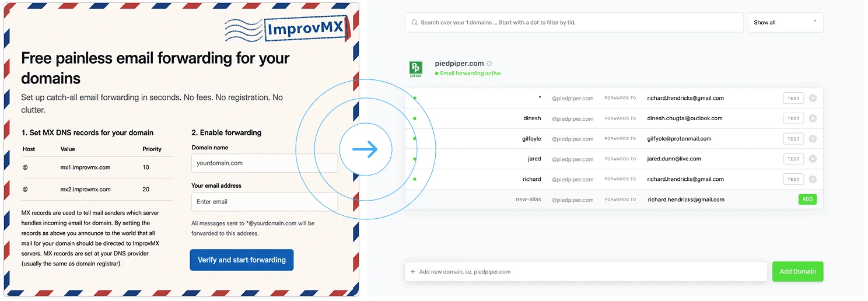Click mx2.improvmx.com value
The width and height of the screenshot is (868, 301).
85,190
